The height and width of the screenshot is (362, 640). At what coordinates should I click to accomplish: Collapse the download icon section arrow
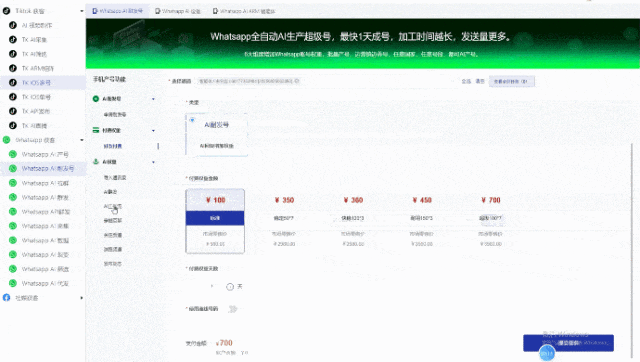tap(153, 162)
